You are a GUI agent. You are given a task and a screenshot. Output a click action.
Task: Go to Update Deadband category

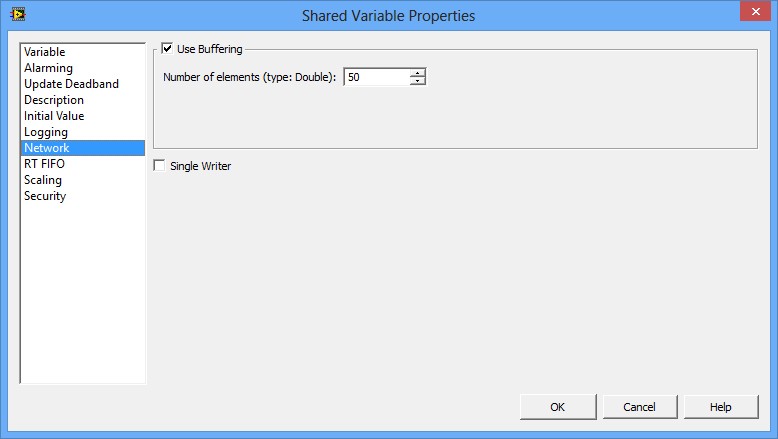71,84
